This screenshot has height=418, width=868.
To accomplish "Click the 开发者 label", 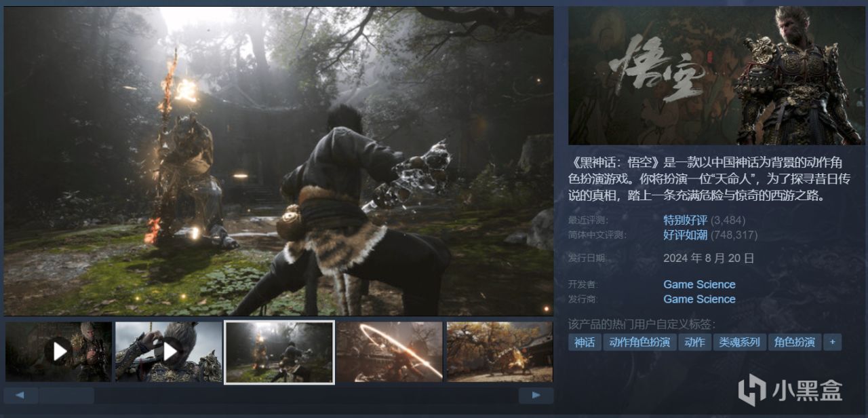I will click(x=584, y=284).
